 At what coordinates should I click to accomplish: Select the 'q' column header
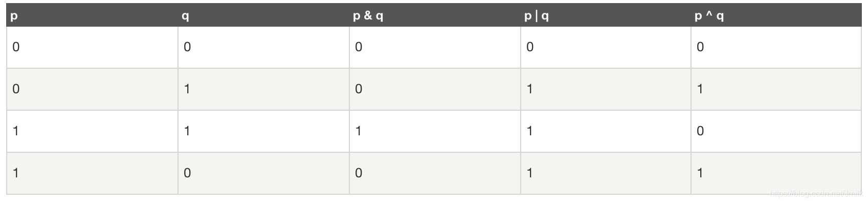click(185, 16)
